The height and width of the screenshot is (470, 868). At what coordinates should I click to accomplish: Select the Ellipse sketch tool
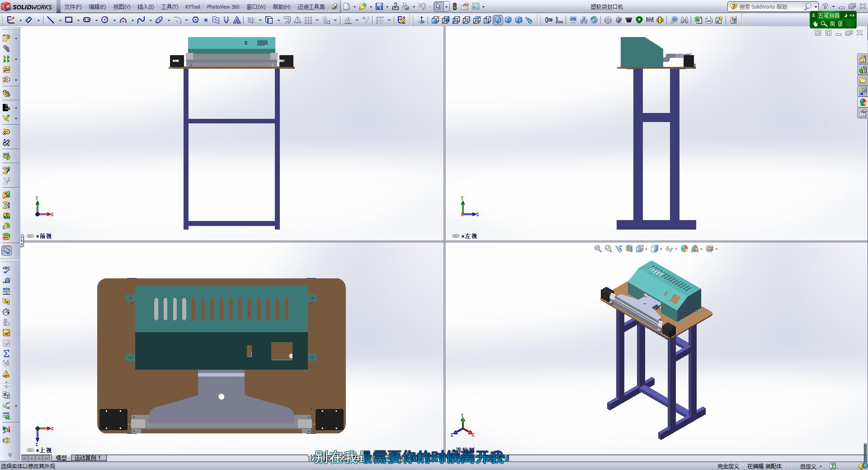(x=159, y=20)
